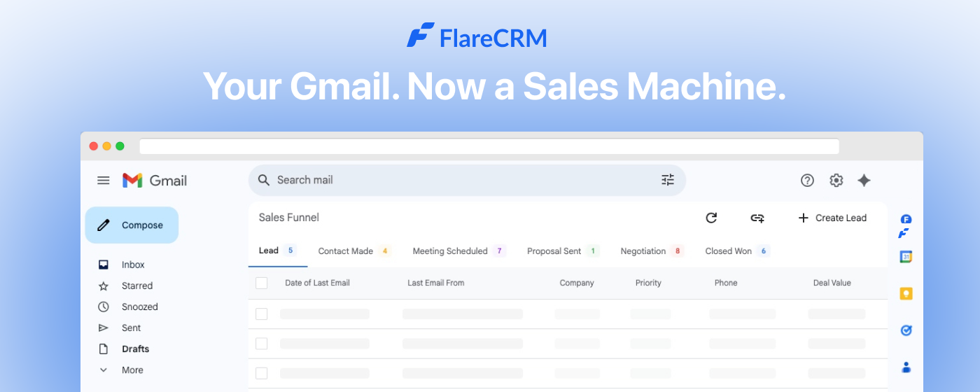Click the add link icon in Sales Funnel

pyautogui.click(x=757, y=218)
